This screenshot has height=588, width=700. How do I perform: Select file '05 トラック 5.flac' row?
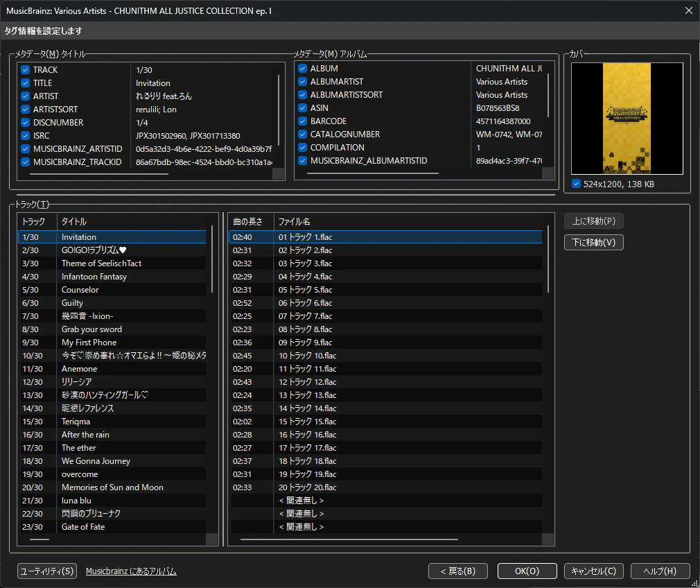pyautogui.click(x=305, y=290)
